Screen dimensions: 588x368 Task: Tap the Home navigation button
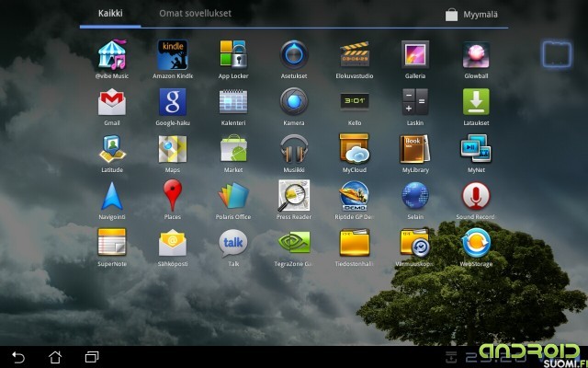[55, 357]
